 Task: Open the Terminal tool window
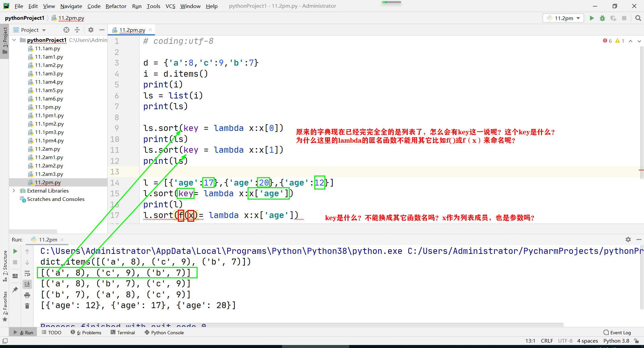(x=123, y=333)
